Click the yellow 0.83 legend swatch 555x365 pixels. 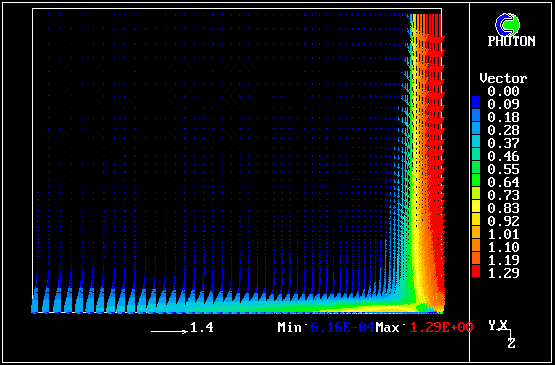[476, 206]
